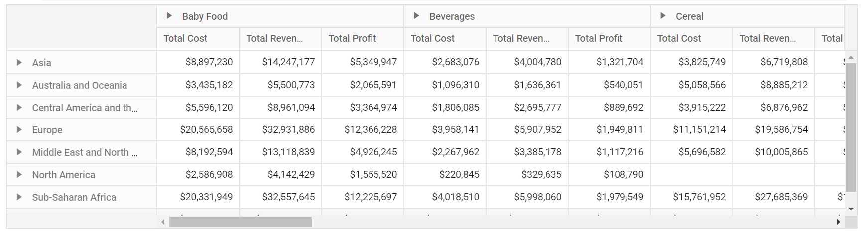Click Total Profit header under Beverages
The height and width of the screenshot is (237, 868).
[x=609, y=38]
